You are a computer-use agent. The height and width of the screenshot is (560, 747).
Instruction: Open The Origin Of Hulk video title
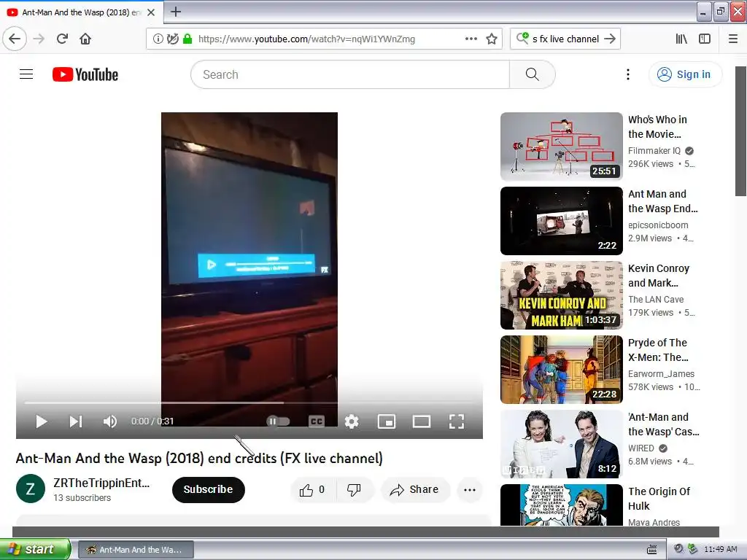click(659, 499)
